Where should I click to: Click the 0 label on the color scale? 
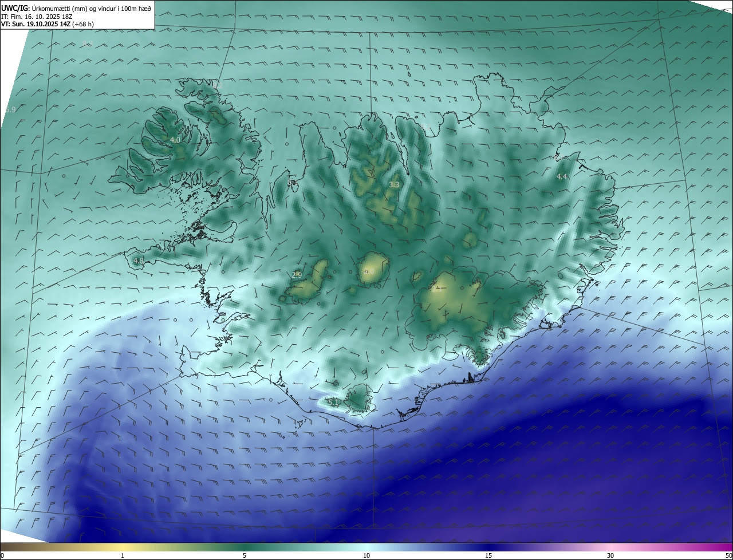[x=2, y=555]
